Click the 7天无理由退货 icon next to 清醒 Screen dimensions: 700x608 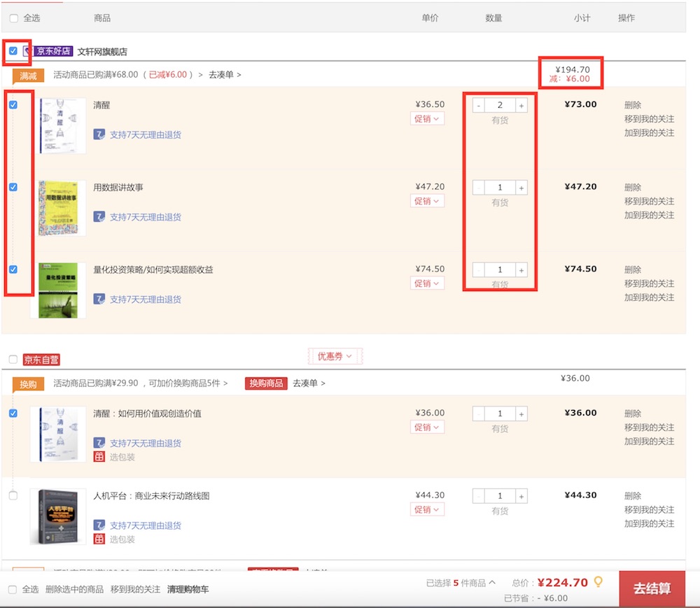pyautogui.click(x=98, y=135)
